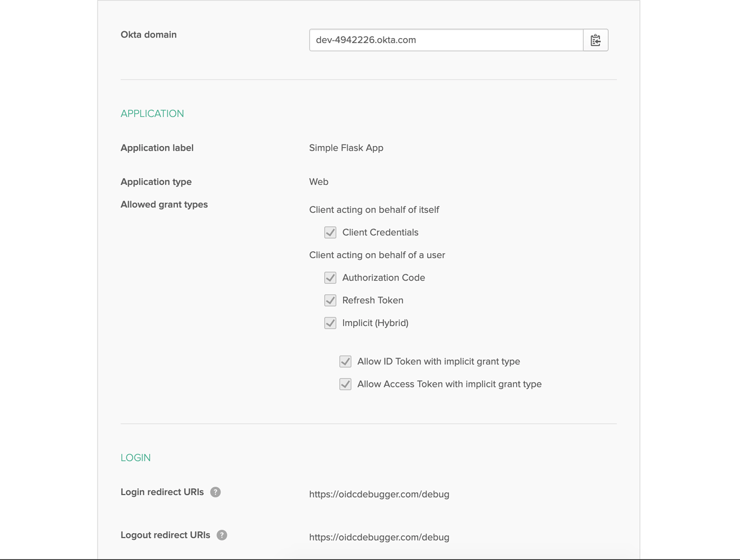Click the Okta domain text field
The image size is (740, 560).
(x=446, y=40)
